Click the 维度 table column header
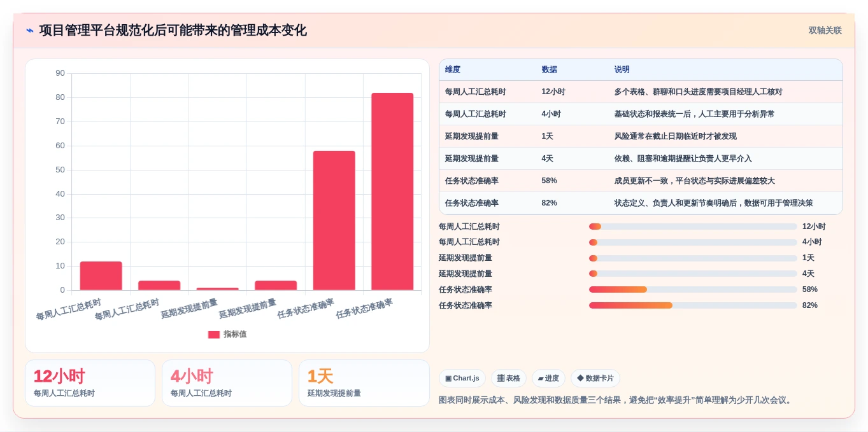The width and height of the screenshot is (868, 432). pyautogui.click(x=453, y=69)
